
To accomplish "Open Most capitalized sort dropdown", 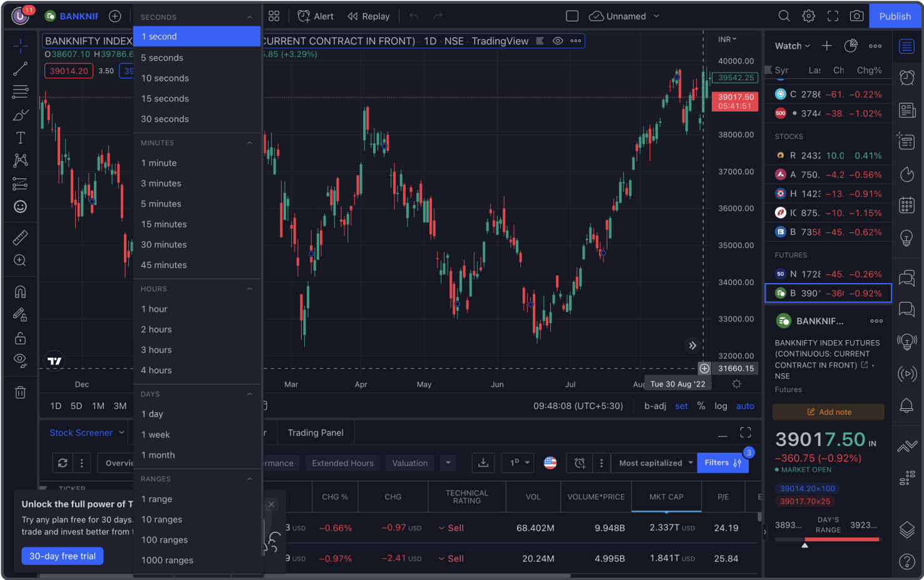I will pos(655,463).
